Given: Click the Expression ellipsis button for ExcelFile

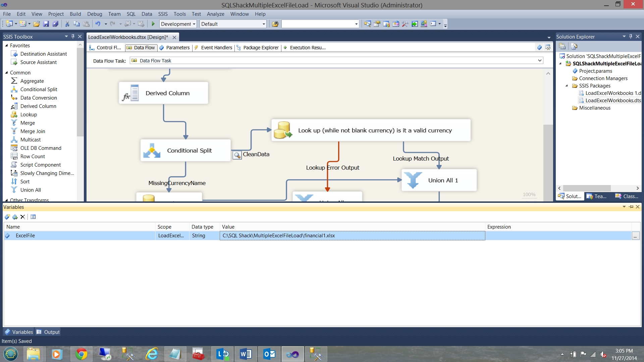Looking at the screenshot, I should (x=635, y=236).
